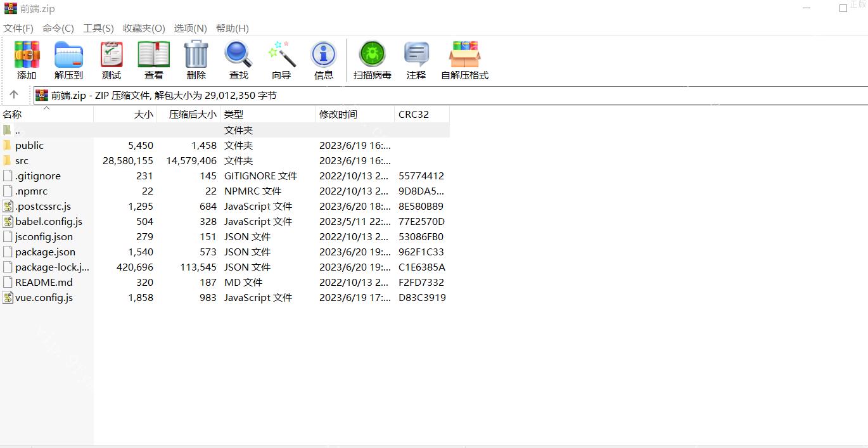The width and height of the screenshot is (868, 448).
Task: Select the src folder row
Action: tap(22, 161)
